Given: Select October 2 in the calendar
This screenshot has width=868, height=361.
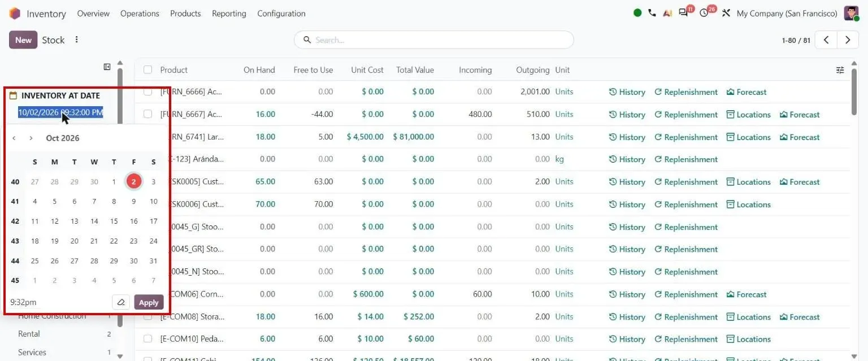Looking at the screenshot, I should coord(134,181).
